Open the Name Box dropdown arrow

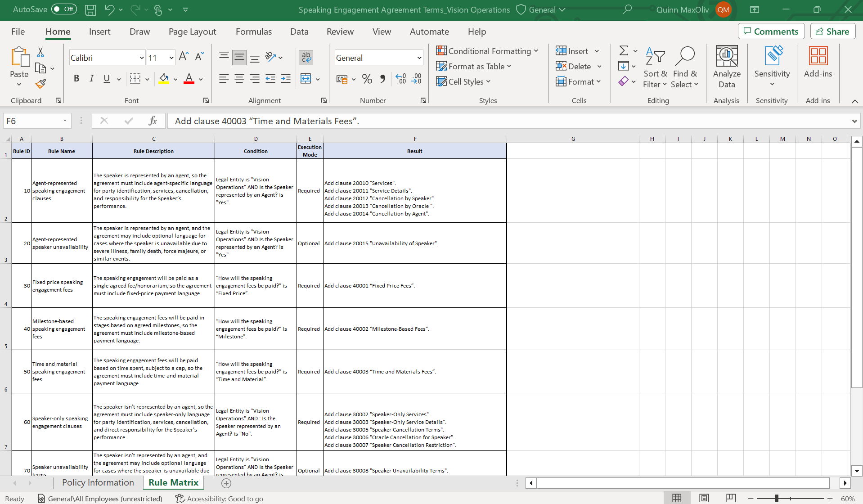point(65,121)
